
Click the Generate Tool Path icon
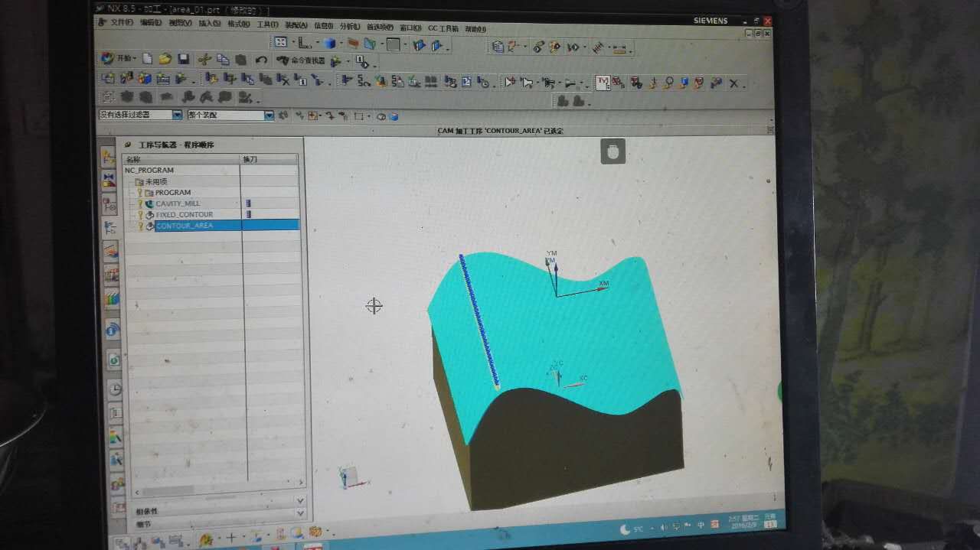[348, 80]
